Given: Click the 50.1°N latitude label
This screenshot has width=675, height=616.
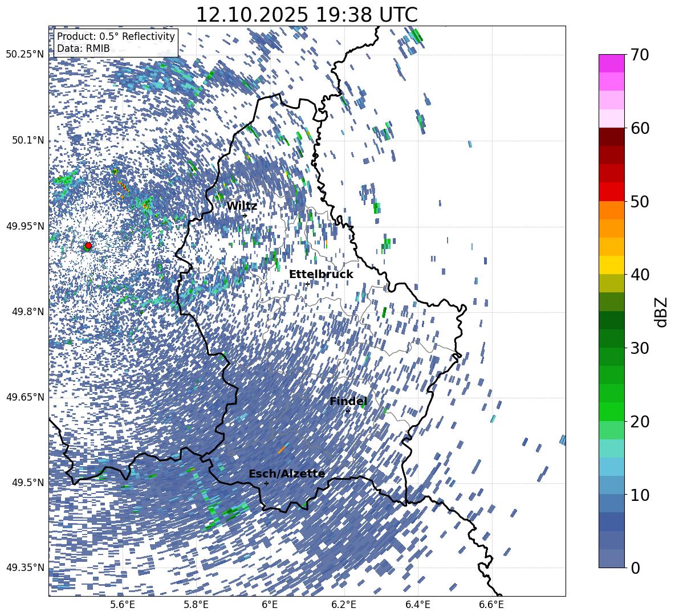Looking at the screenshot, I should click(x=28, y=140).
